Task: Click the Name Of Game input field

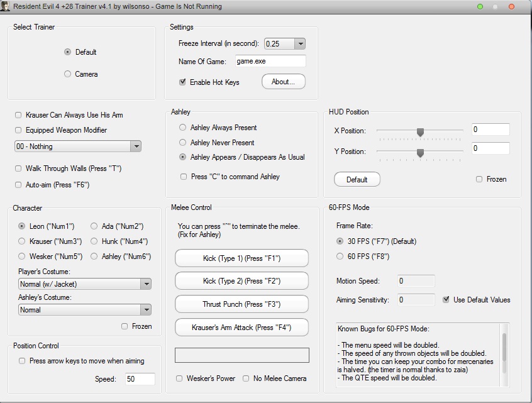Action: point(270,61)
